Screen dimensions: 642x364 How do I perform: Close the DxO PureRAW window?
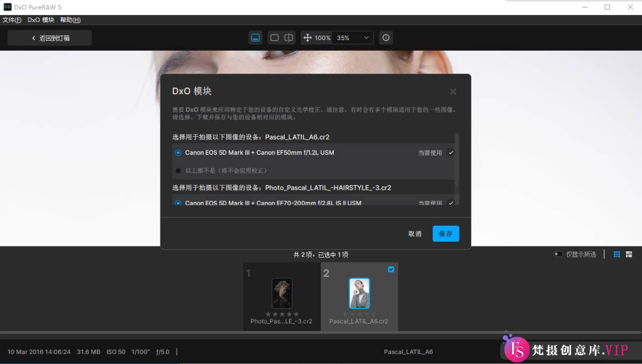pos(630,7)
